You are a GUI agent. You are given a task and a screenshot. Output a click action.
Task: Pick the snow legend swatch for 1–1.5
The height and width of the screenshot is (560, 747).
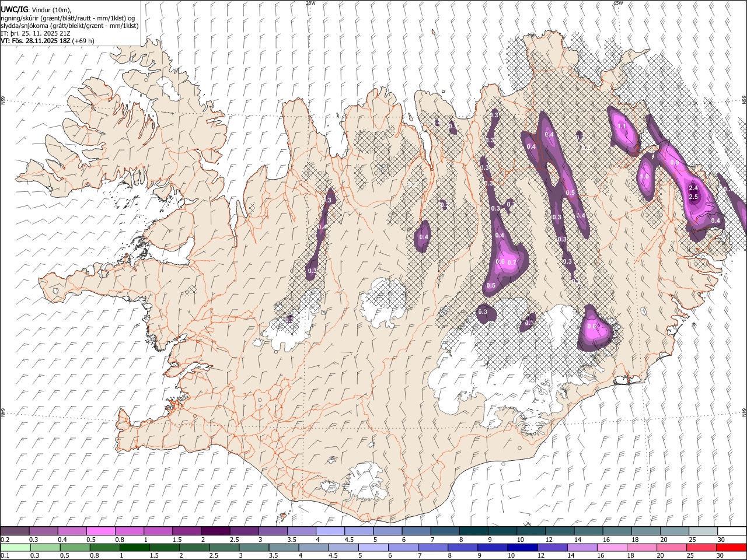point(158,531)
